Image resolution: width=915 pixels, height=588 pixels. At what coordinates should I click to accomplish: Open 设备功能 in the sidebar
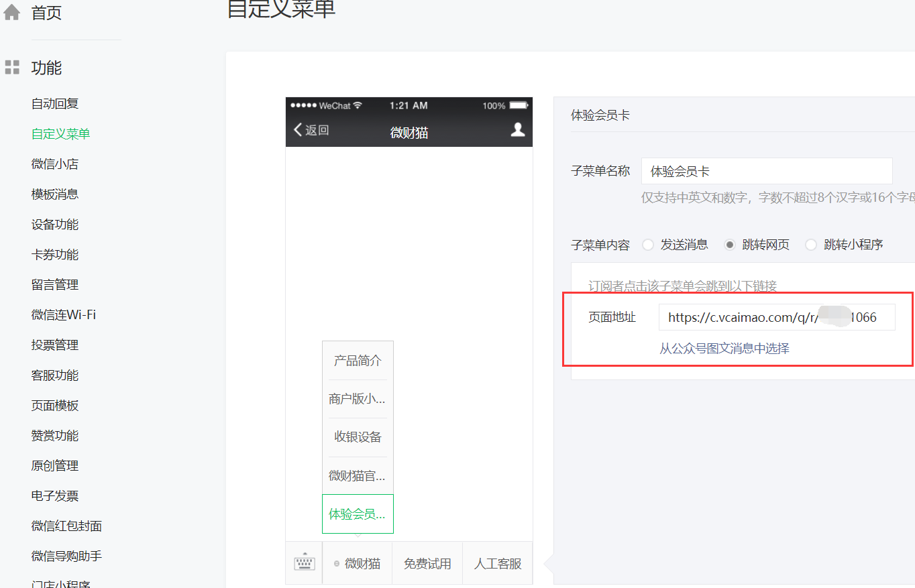coord(55,225)
